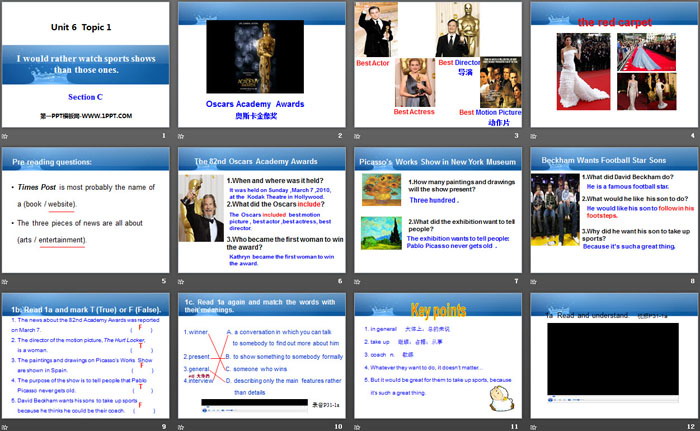Click the animation star icon under slide 9
700x431 pixels.
click(x=5, y=427)
